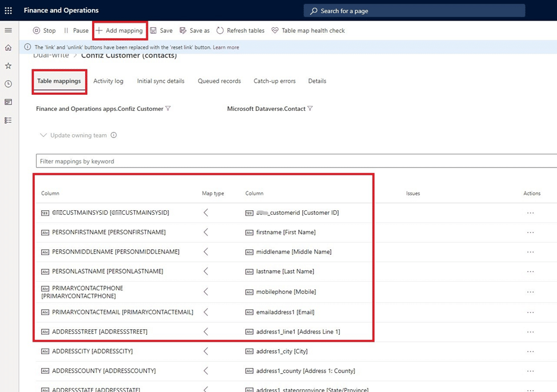Click Save as in toolbar
Screen dimensions: 557x392
click(195, 30)
